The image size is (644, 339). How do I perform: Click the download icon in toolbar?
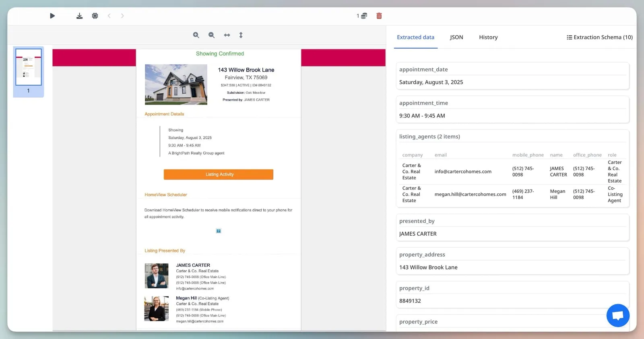(80, 16)
